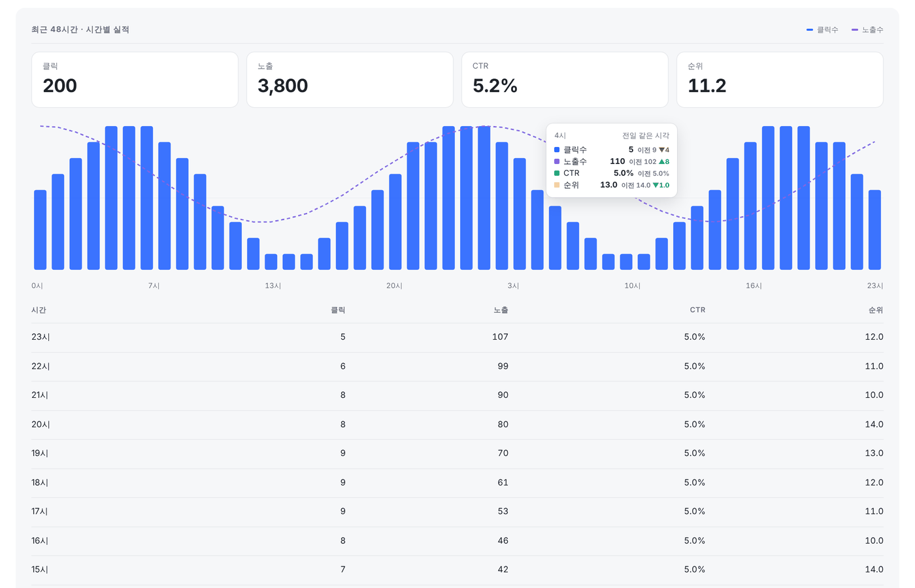Select the 23시 row label in the table
Viewport: 915px width, 588px height.
pyautogui.click(x=41, y=337)
